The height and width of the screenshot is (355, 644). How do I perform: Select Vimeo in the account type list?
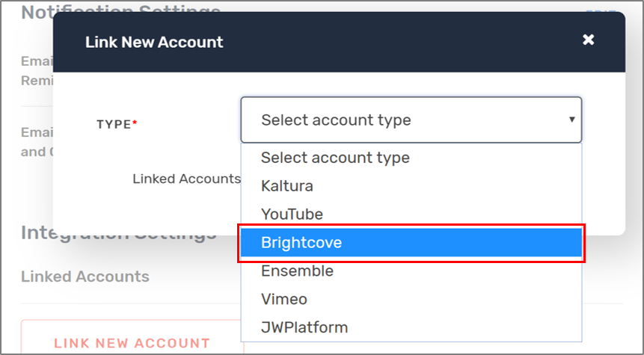coord(284,299)
